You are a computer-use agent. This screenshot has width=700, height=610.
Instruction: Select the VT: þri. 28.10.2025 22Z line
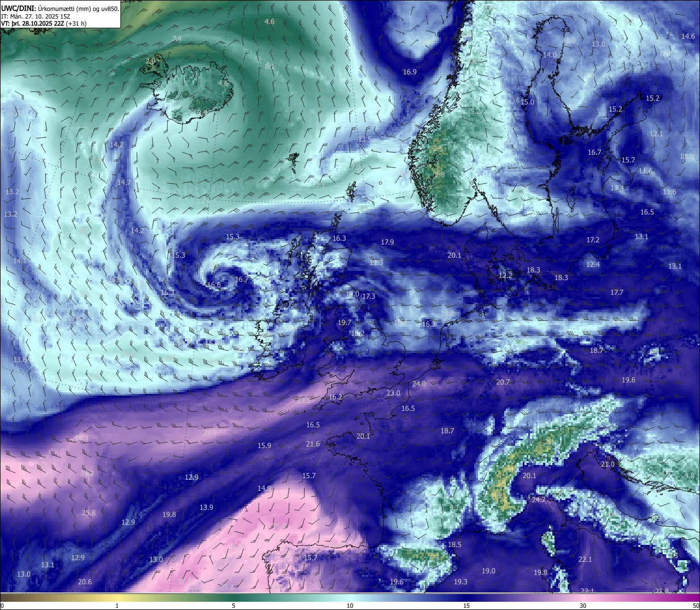(x=44, y=24)
